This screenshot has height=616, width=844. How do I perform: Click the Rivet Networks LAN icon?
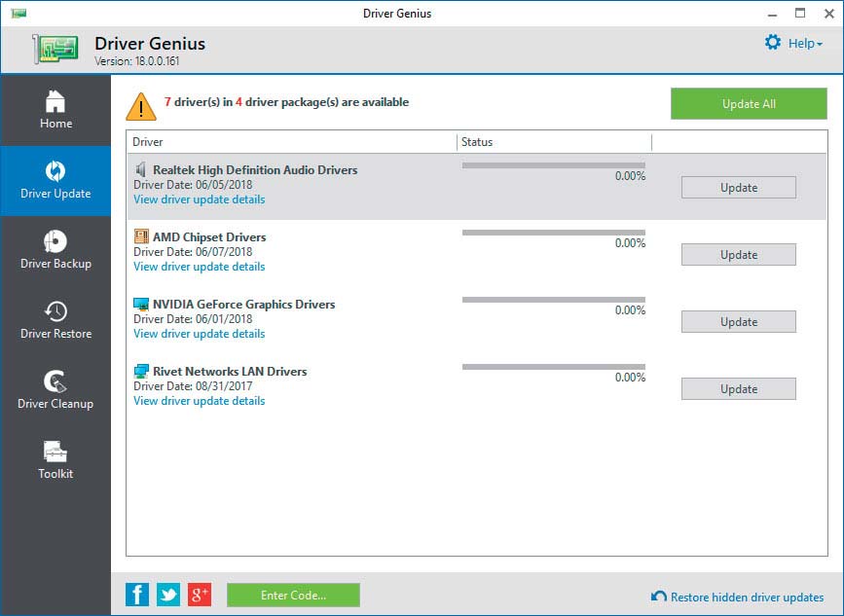click(x=141, y=371)
